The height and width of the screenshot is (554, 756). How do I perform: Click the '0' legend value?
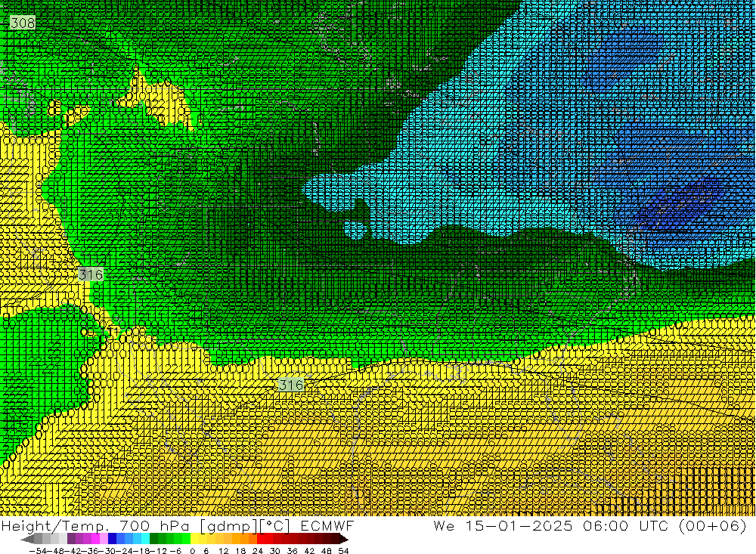point(192,551)
